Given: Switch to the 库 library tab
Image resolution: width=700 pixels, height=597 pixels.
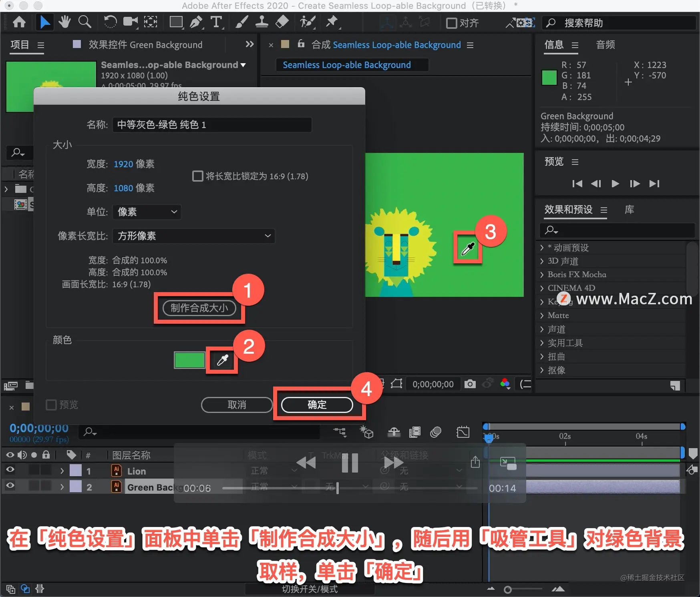Looking at the screenshot, I should [x=629, y=210].
